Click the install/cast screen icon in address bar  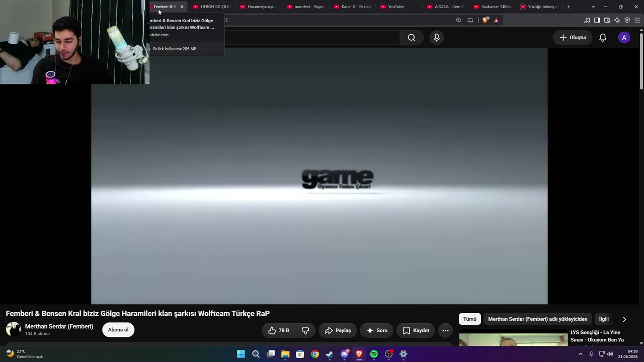pyautogui.click(x=470, y=20)
